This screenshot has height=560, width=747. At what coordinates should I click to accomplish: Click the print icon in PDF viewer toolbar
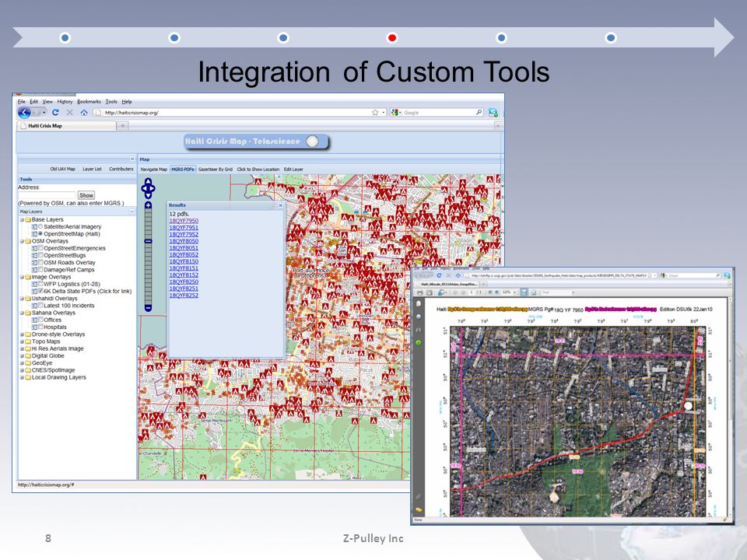point(419,292)
